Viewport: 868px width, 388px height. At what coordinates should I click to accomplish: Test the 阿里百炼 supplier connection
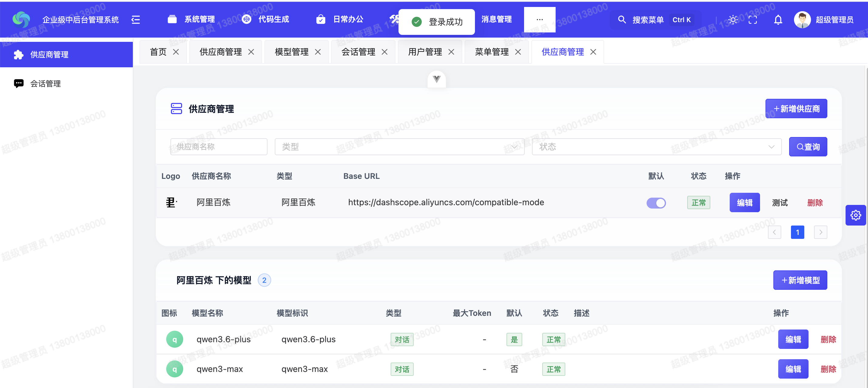click(780, 203)
